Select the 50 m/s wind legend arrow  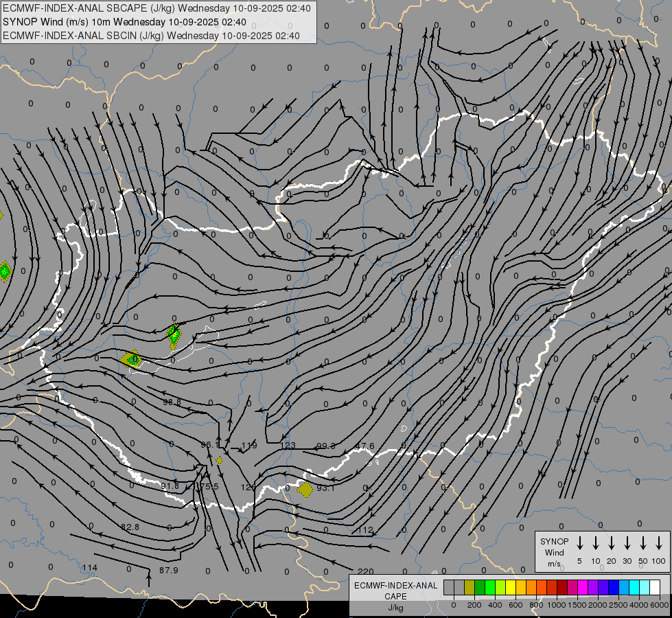643,543
